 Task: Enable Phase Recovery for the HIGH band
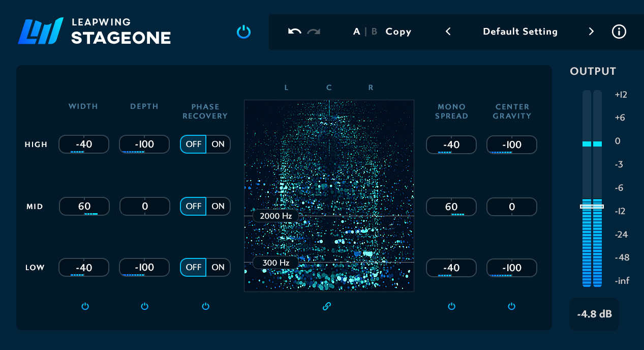(x=218, y=144)
